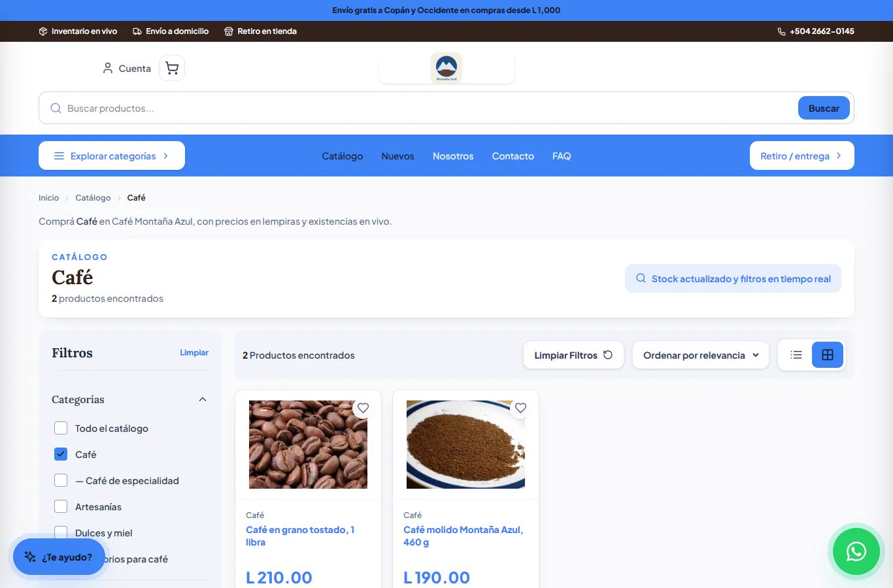Click the free shipping announcement banner

pyautogui.click(x=446, y=10)
